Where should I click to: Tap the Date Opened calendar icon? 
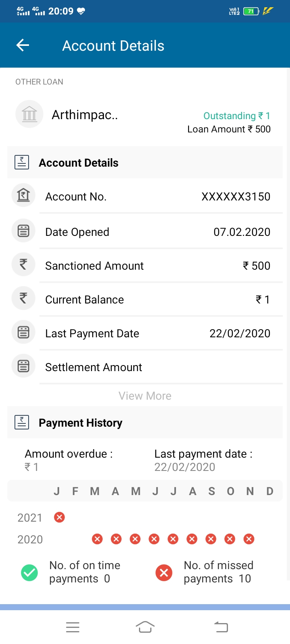[x=23, y=231]
